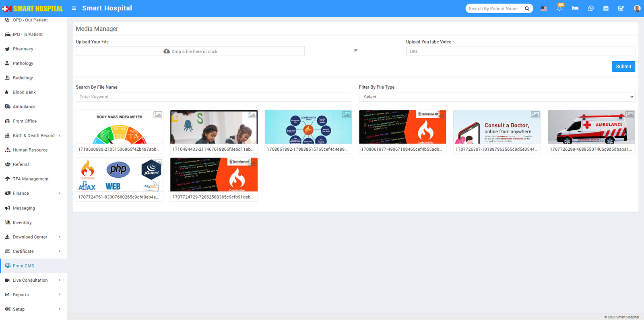Open Pharmacy from the sidebar
Screen dimensions: 644x320
click(23, 49)
